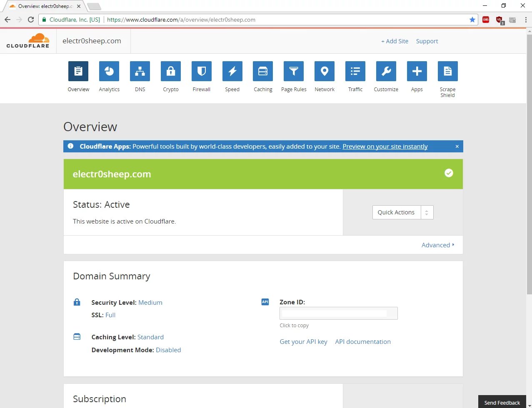Viewport: 532px width, 408px height.
Task: Copy the Zone ID field value
Action: tap(339, 313)
